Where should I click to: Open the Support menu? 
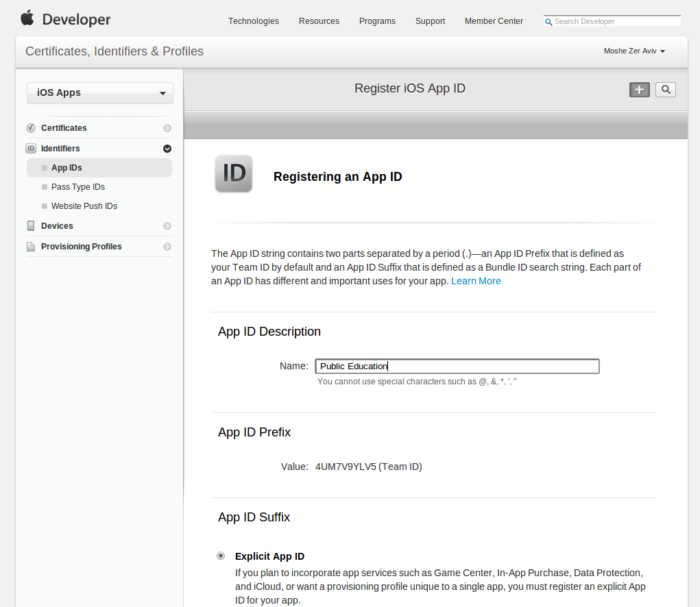click(431, 21)
